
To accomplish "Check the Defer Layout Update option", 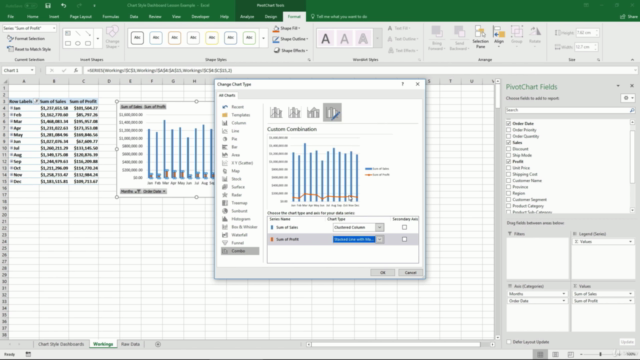I will 509,342.
